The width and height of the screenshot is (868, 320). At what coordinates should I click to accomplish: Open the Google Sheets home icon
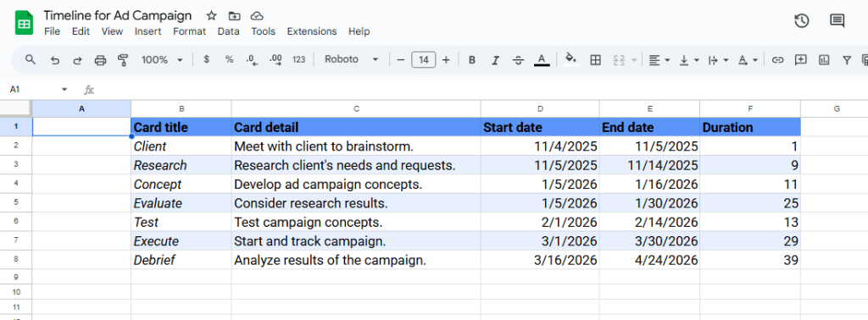pyautogui.click(x=25, y=23)
